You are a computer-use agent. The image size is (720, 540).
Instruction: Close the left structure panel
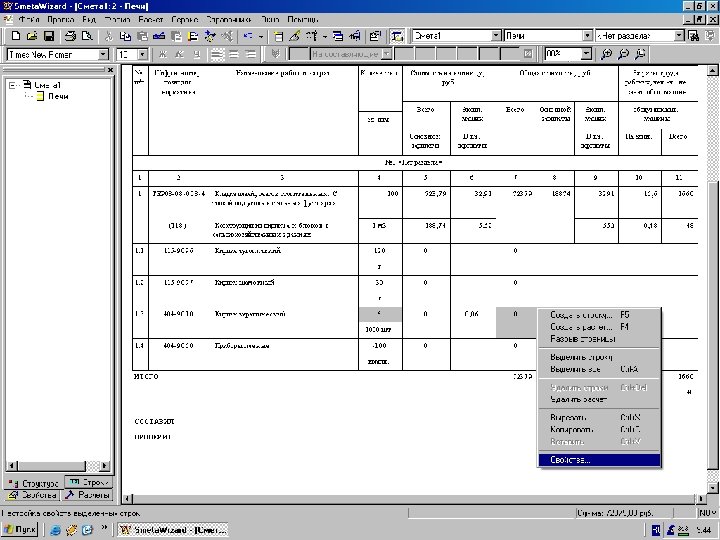(110, 70)
